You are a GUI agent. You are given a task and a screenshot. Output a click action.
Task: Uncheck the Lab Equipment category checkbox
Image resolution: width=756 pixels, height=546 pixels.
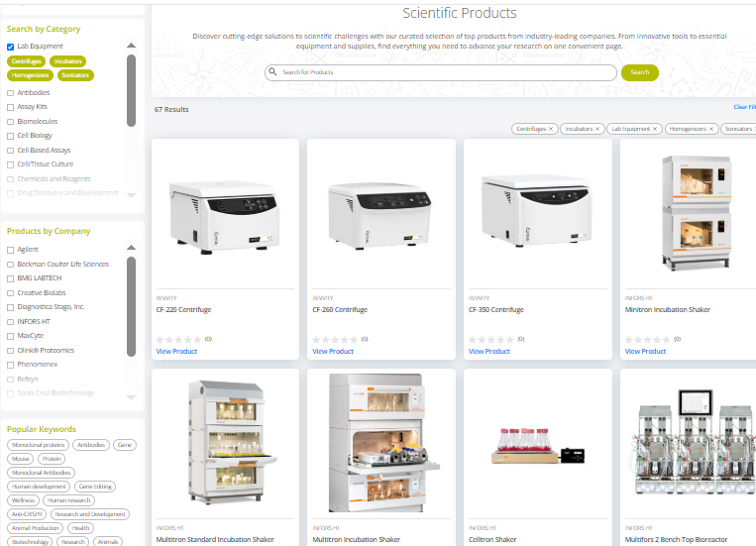[10, 47]
